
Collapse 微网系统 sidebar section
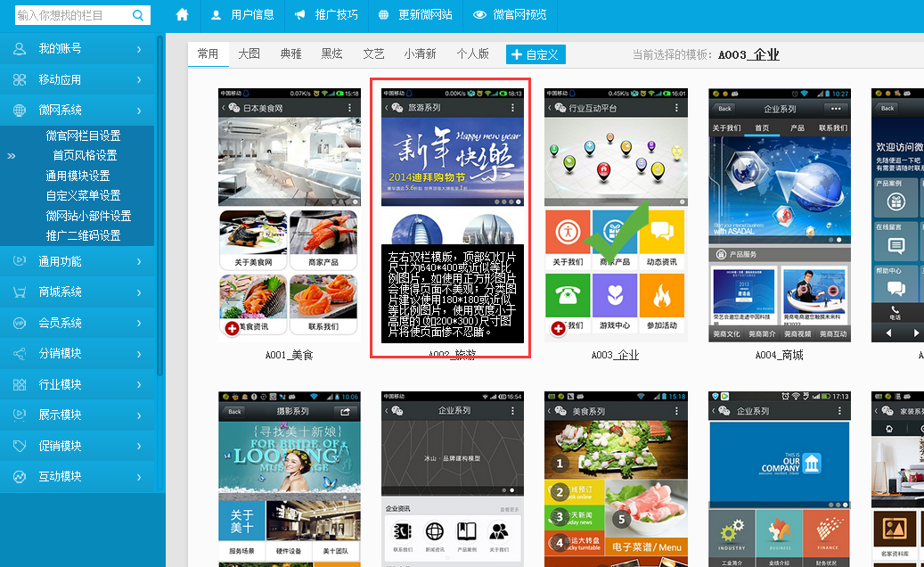(78, 111)
